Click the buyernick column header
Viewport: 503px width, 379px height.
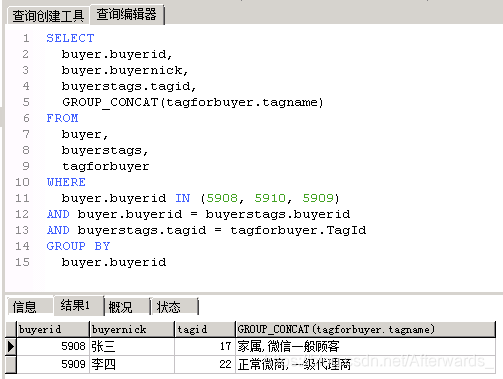pos(132,329)
